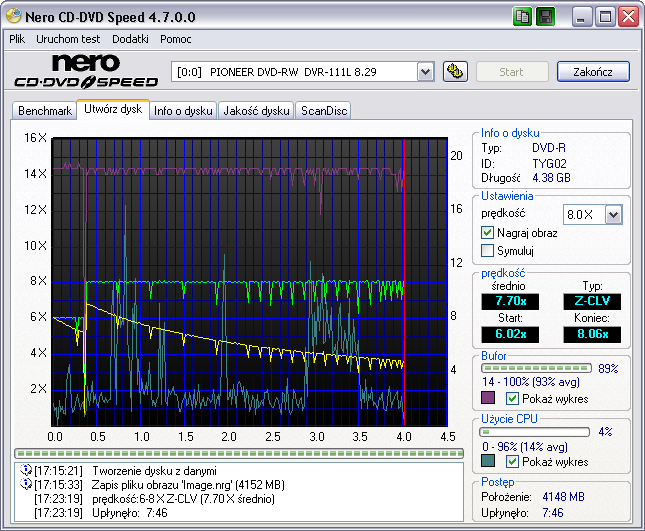Screen dimensions: 645x531
Task: Click the Z-CLV type display
Action: point(592,301)
